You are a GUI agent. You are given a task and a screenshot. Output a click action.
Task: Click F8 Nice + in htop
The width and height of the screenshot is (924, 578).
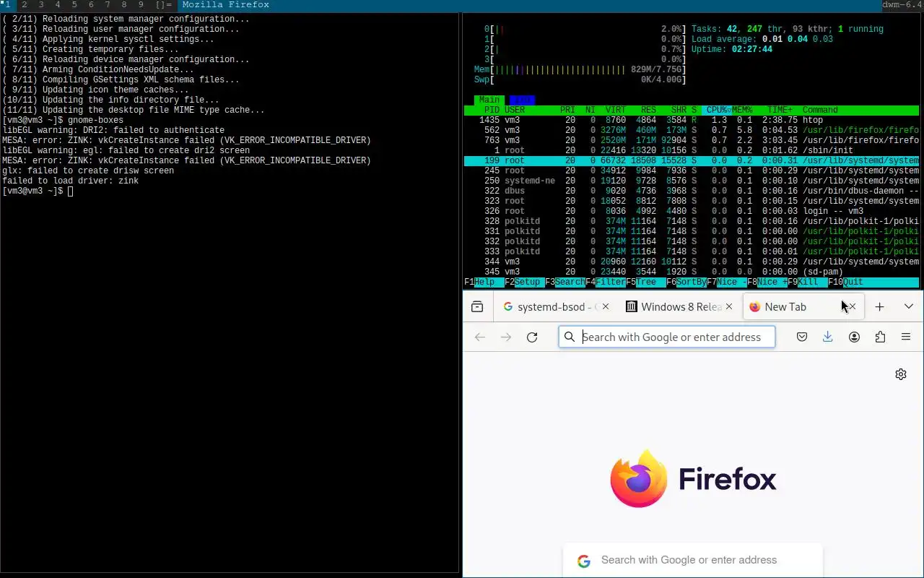point(767,282)
